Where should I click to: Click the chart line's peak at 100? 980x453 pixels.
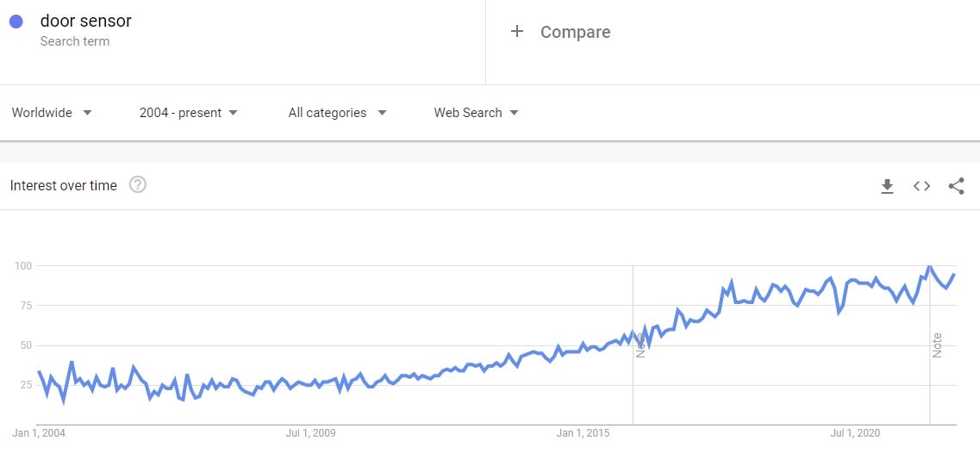click(x=928, y=266)
